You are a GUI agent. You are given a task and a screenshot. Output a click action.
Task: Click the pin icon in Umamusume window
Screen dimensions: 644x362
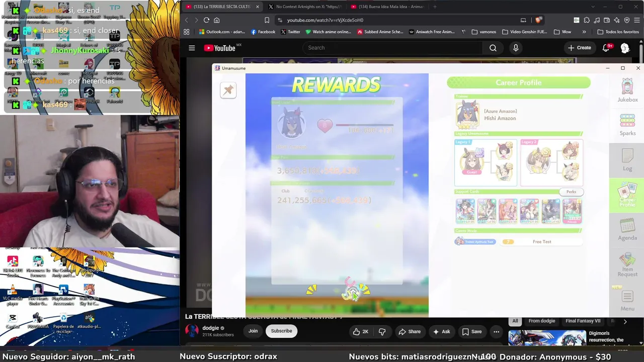click(x=228, y=90)
